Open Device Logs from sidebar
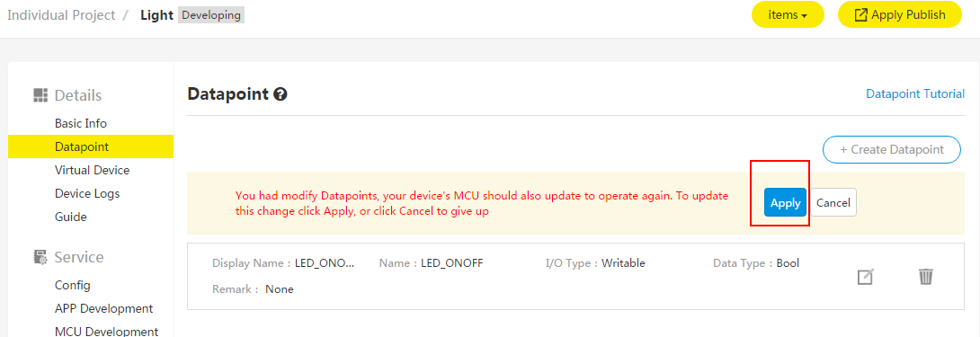Viewport: 980px width, 337px height. pyautogui.click(x=87, y=193)
